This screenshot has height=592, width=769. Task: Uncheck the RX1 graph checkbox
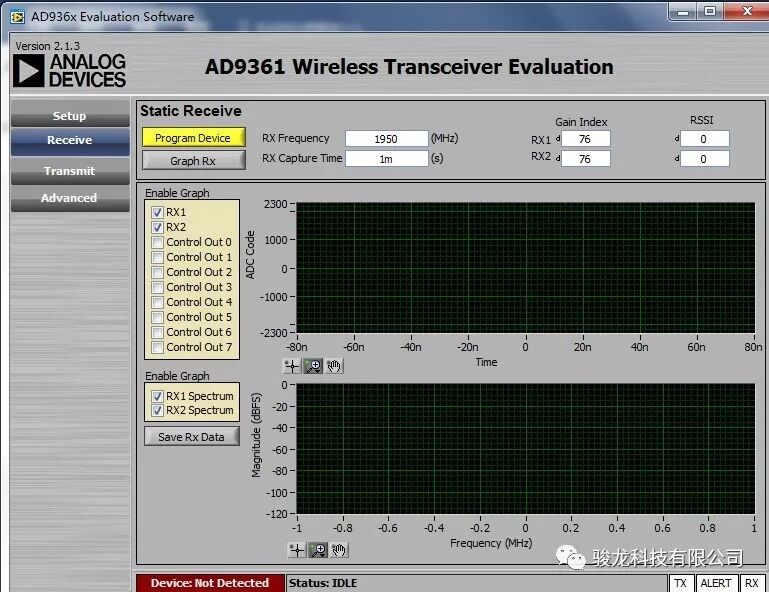[157, 213]
